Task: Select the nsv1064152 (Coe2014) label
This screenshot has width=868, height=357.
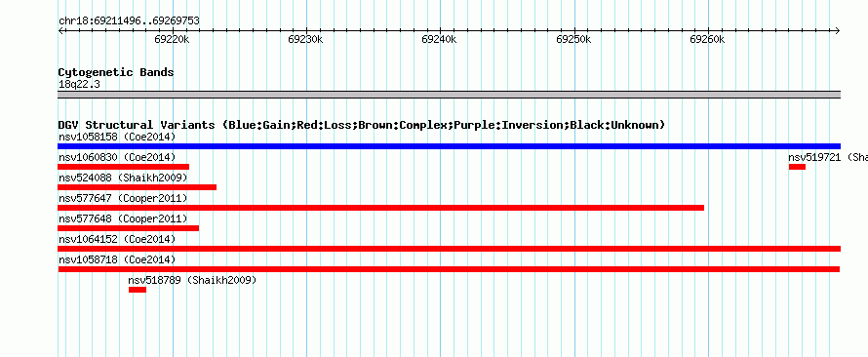Action: coord(117,239)
